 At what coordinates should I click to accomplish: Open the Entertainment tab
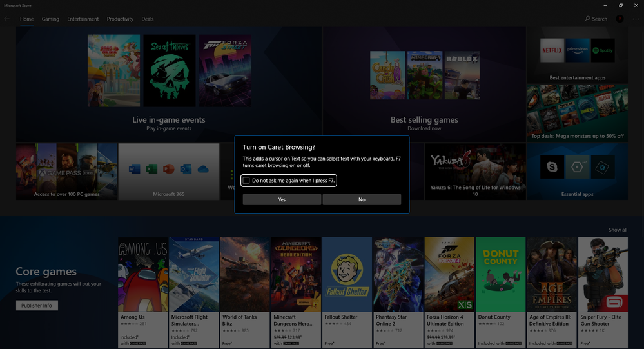(83, 19)
